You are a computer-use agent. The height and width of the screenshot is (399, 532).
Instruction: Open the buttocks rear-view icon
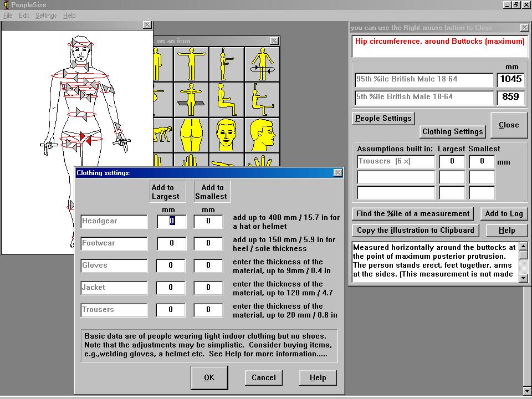[192, 135]
